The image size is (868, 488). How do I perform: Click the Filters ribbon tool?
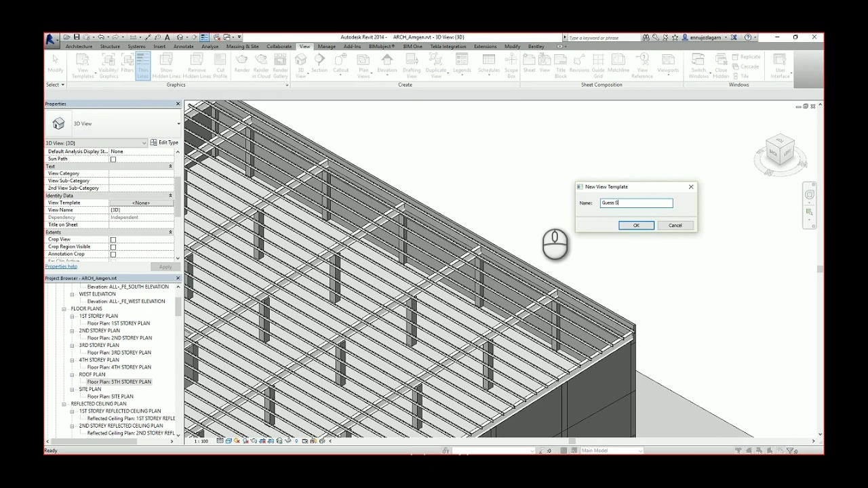(x=127, y=62)
